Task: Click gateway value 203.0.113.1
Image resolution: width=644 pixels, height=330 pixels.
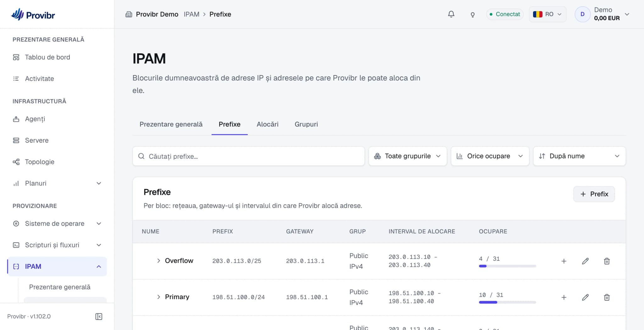Action: (x=305, y=261)
